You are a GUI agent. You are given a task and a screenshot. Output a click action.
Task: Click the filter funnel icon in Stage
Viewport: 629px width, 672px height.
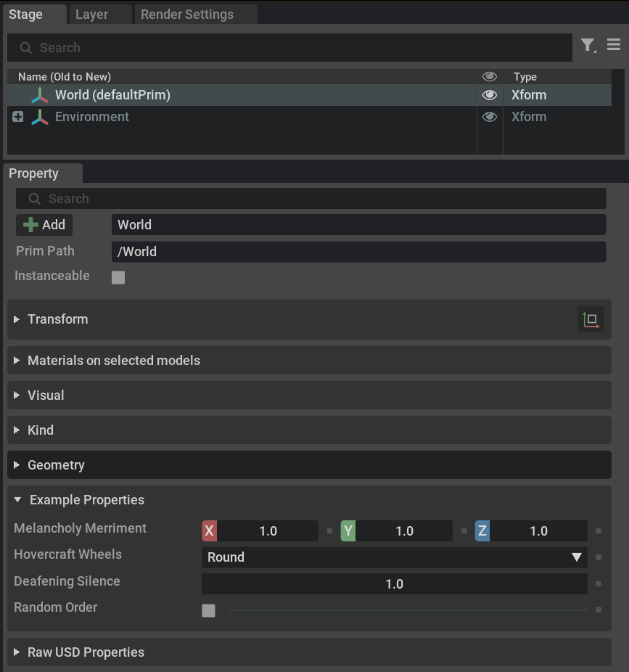588,46
